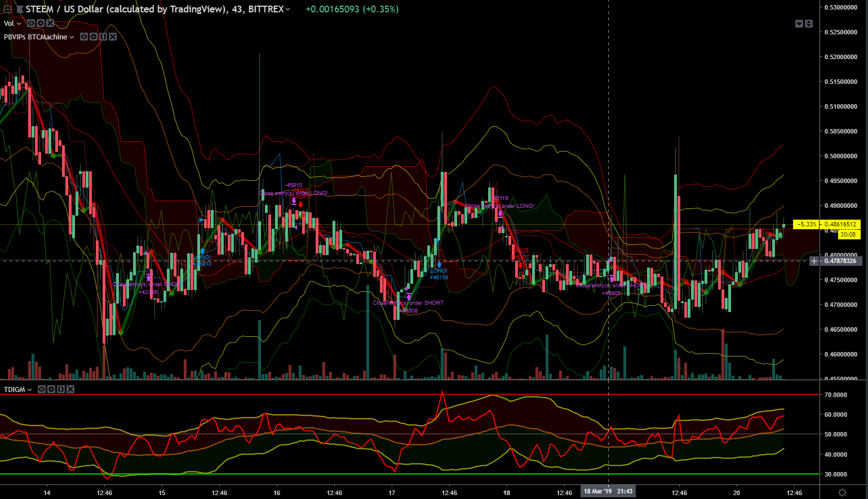Image resolution: width=868 pixels, height=499 pixels.
Task: Click the date label 14 on time axis
Action: pos(47,493)
